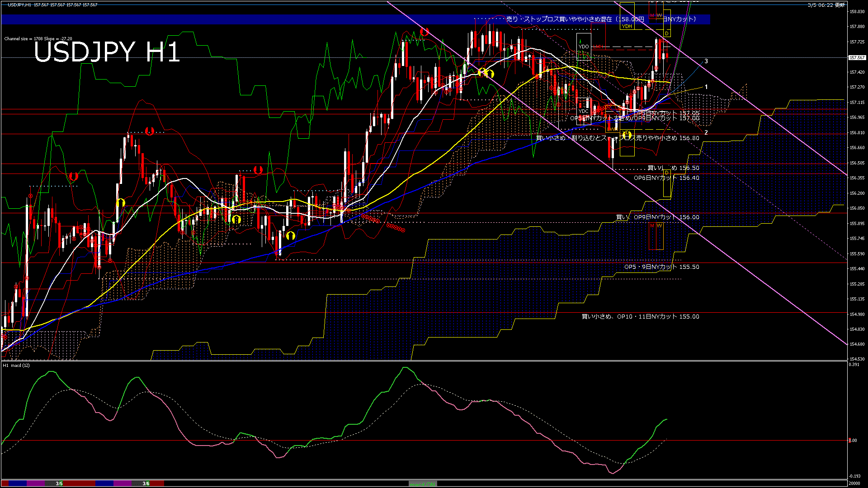Screen dimensions: 868x488
Task: Select the white YDC marker box
Action: [x=584, y=111]
